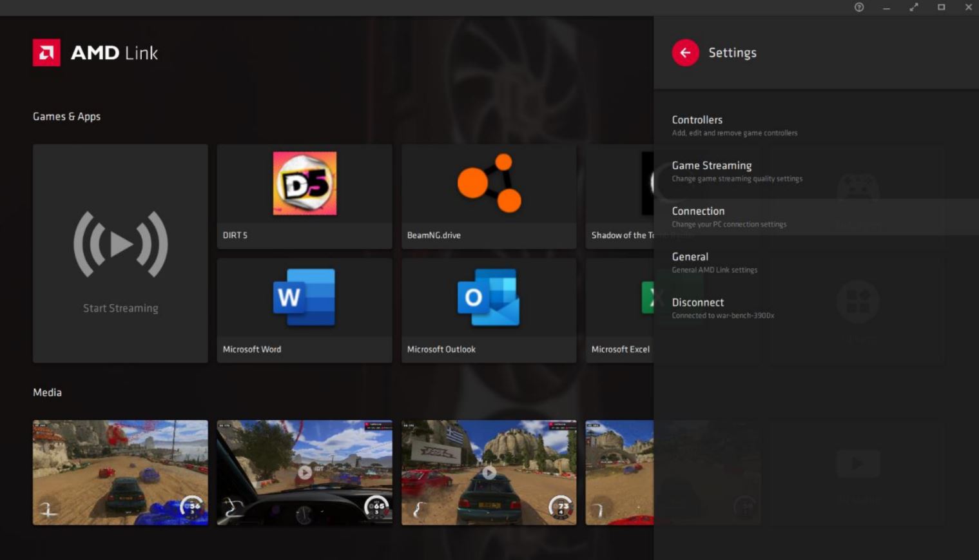Open first media clip showing speed 56
This screenshot has height=560, width=979.
click(x=121, y=472)
